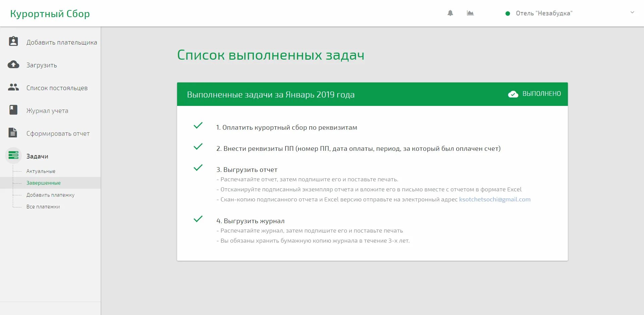
Task: Click the Задачи green list icon
Action: click(13, 155)
